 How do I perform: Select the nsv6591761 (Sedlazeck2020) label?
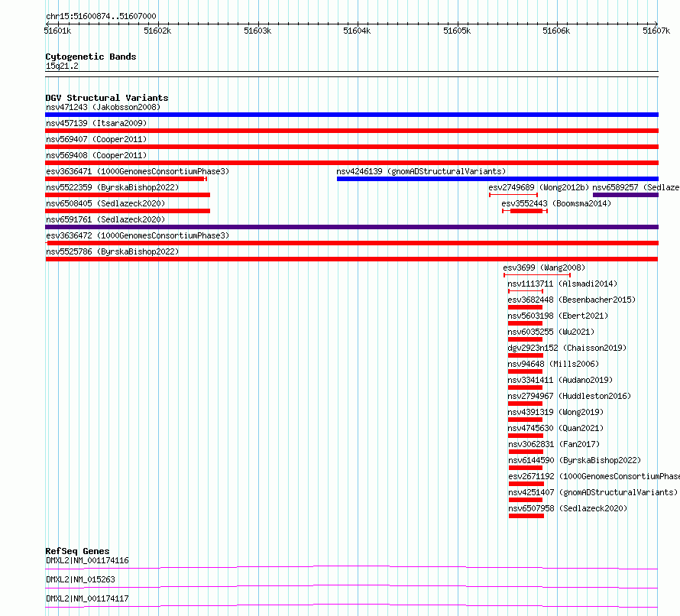tap(105, 219)
